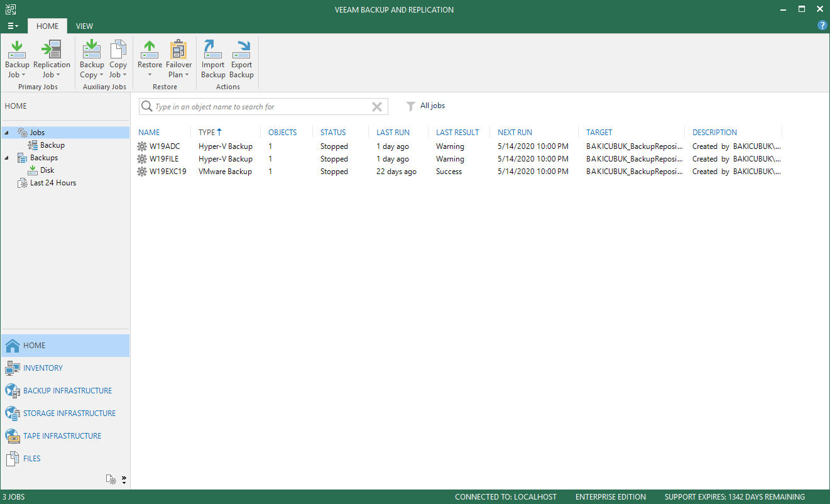This screenshot has height=504, width=830.
Task: Collapse the Backups tree node
Action: coord(6,158)
